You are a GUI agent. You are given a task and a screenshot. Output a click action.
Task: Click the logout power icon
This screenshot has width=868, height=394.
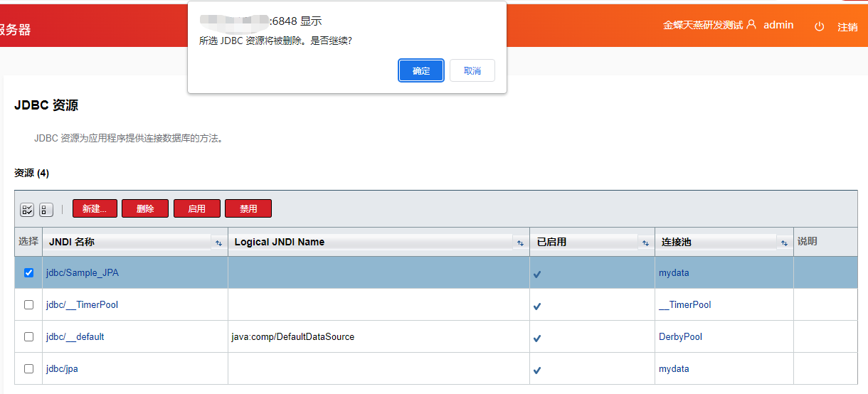pyautogui.click(x=819, y=26)
